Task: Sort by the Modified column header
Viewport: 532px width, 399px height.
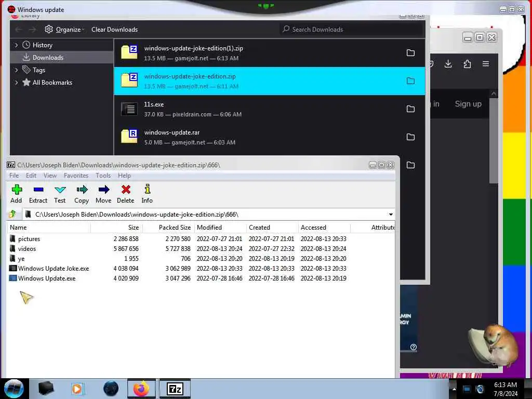Action: (x=220, y=228)
